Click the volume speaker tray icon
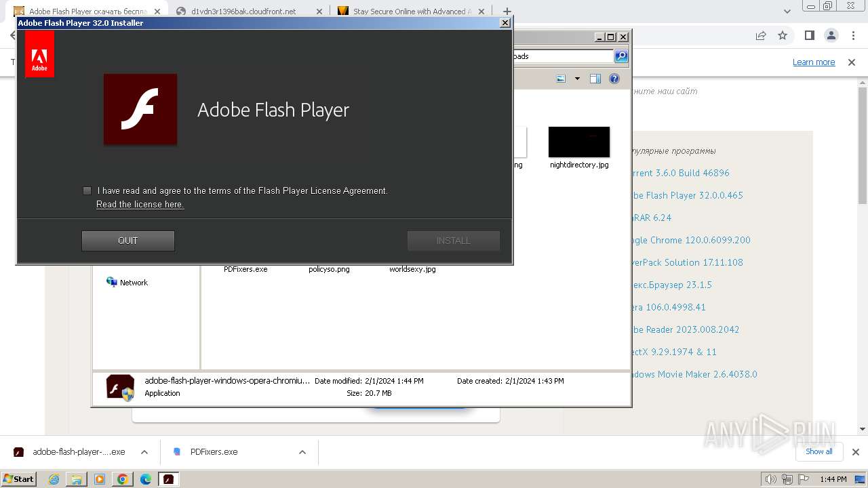 click(771, 479)
